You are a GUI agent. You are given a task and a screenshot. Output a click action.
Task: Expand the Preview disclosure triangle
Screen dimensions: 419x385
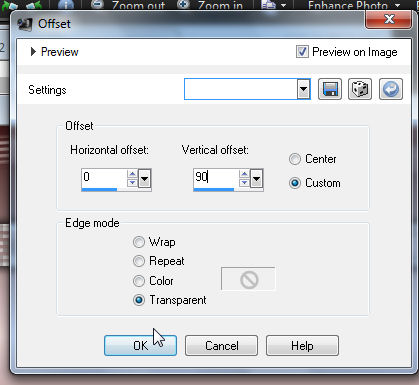[x=33, y=52]
